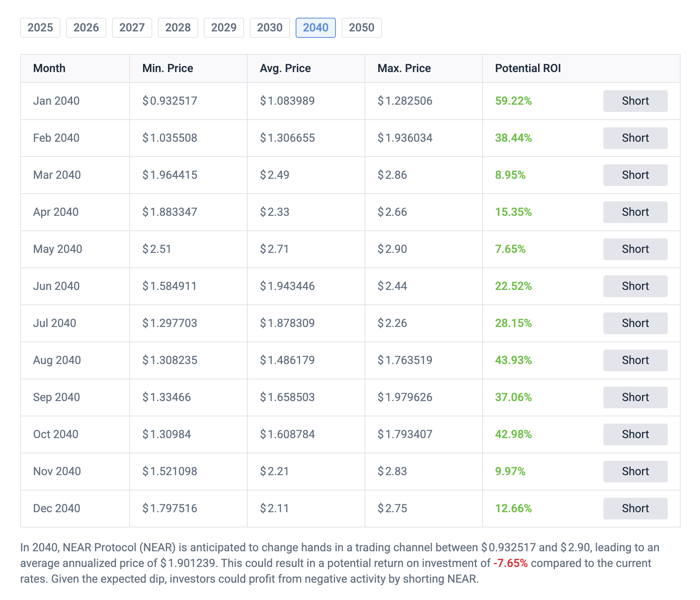Click the 59.22% ROI value

[514, 101]
